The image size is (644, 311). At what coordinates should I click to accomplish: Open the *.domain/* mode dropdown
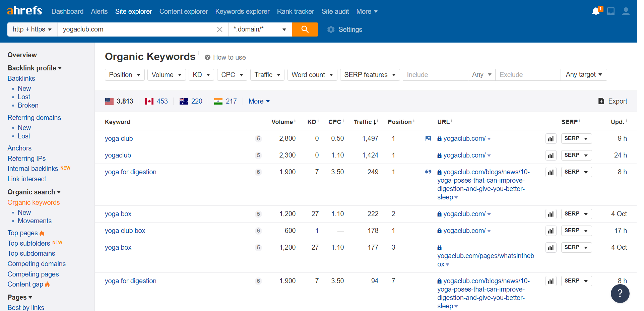click(x=260, y=29)
